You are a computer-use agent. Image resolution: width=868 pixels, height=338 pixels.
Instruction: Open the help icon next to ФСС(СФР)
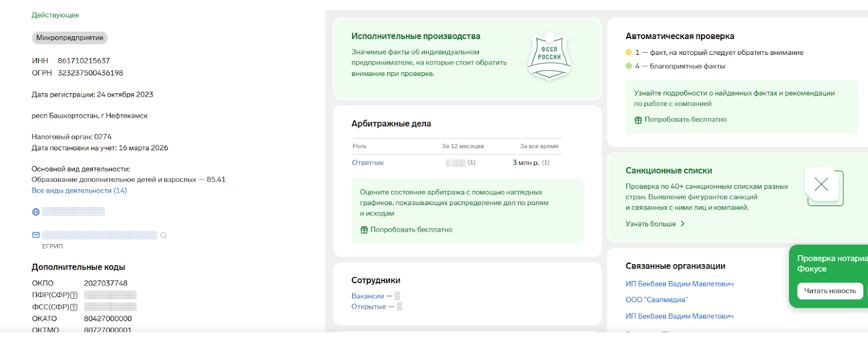click(x=74, y=307)
